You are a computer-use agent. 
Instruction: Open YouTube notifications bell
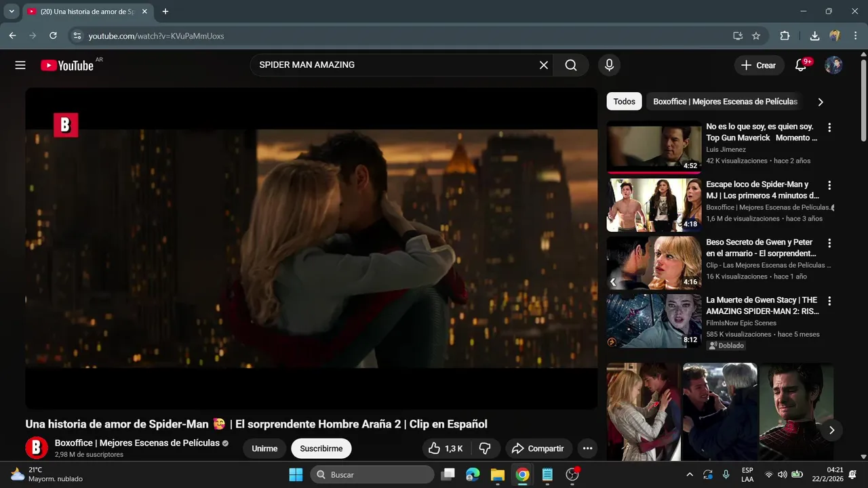801,65
